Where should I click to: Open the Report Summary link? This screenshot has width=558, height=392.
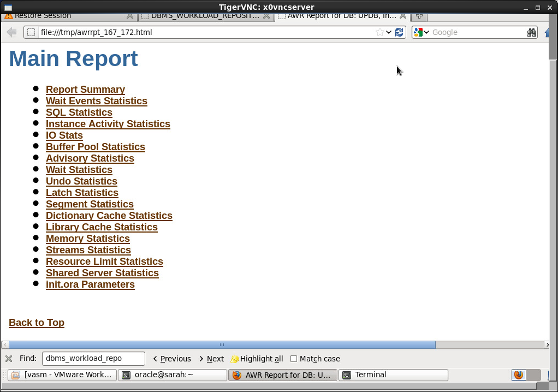click(85, 90)
